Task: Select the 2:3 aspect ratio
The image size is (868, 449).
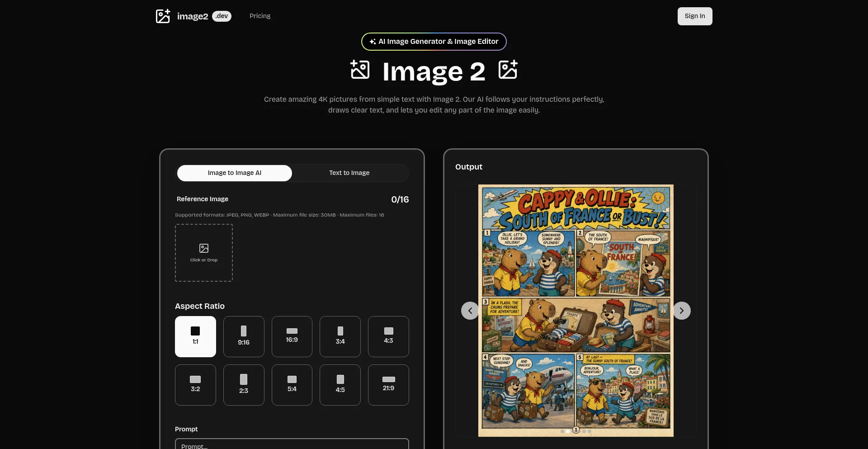Action: pyautogui.click(x=244, y=385)
